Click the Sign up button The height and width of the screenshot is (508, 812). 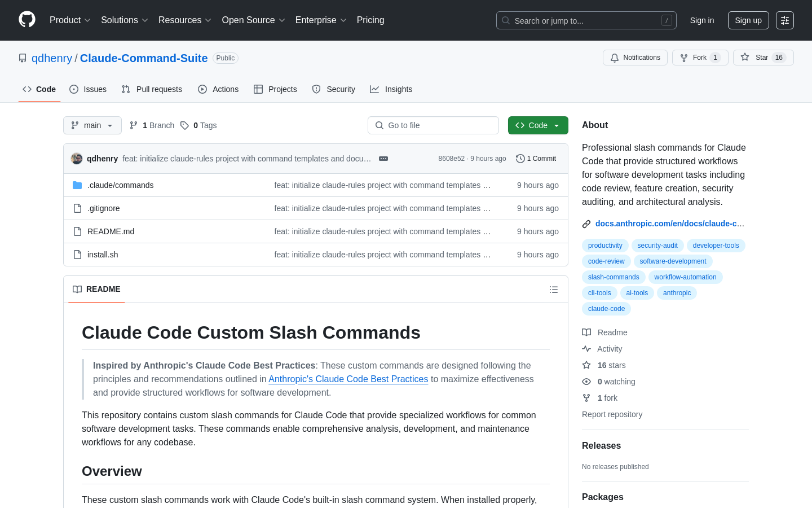pos(748,20)
